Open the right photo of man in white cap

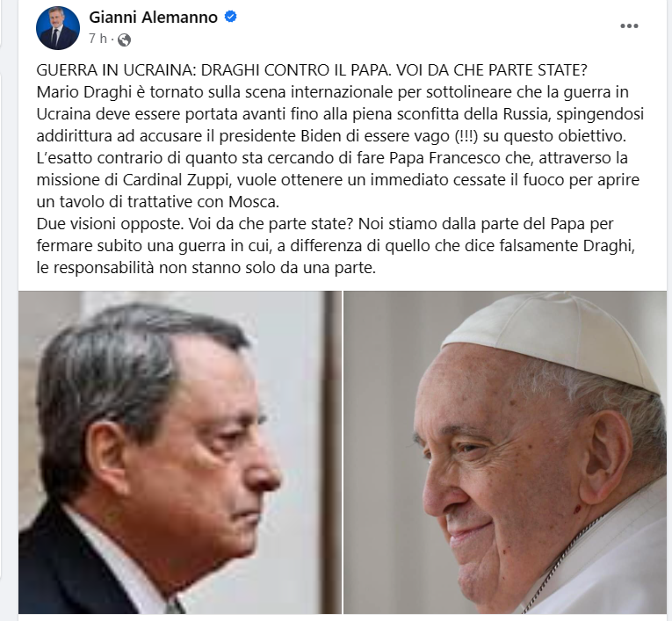(505, 452)
